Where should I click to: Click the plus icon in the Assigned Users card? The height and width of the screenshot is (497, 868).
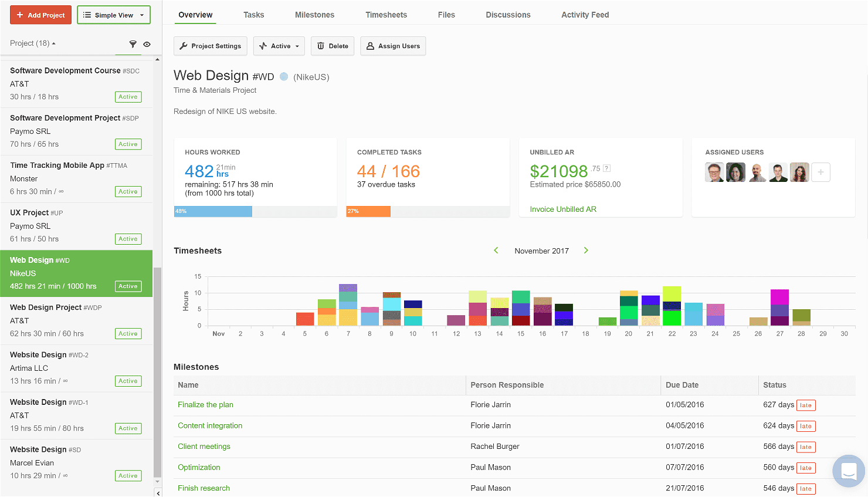point(820,172)
